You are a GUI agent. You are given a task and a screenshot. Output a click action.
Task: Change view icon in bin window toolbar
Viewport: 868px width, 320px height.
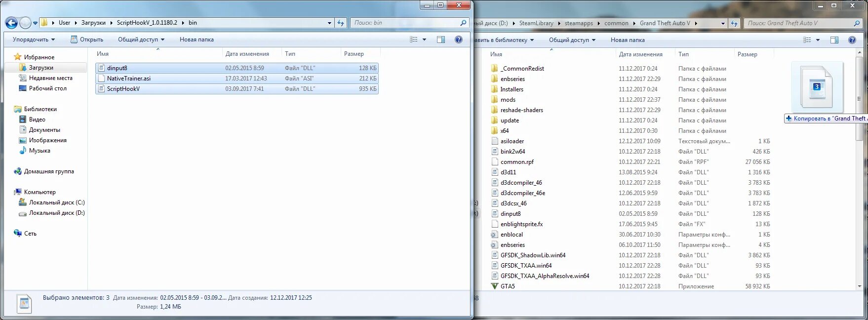coord(414,40)
